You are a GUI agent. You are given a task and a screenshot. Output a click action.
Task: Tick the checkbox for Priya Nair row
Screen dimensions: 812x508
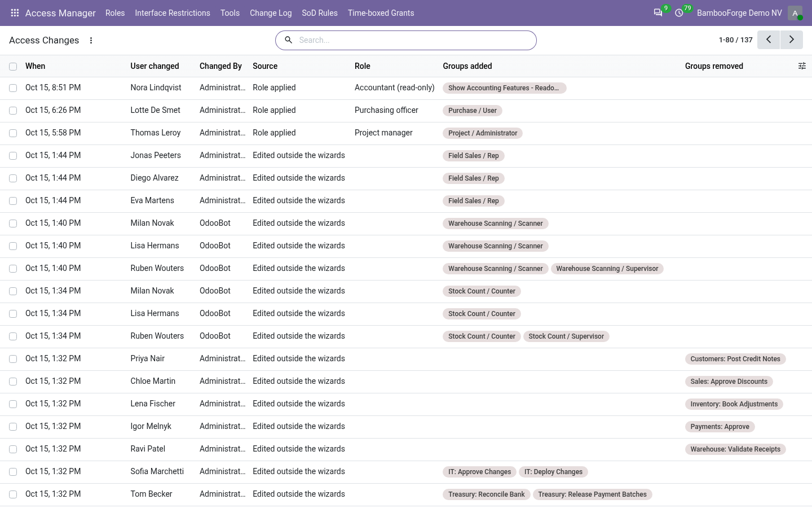point(13,359)
